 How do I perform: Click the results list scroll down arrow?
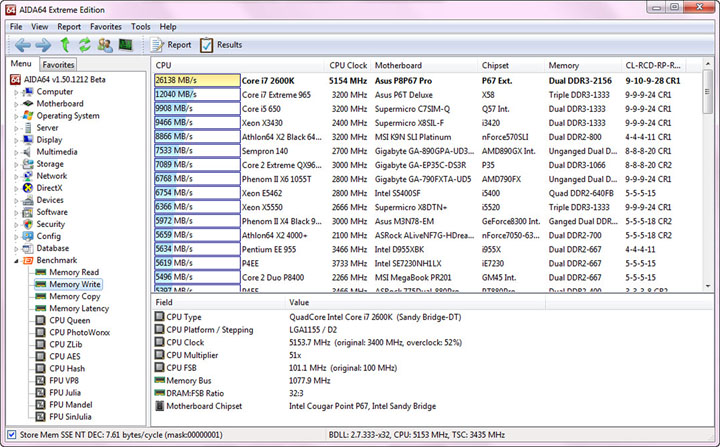click(708, 286)
